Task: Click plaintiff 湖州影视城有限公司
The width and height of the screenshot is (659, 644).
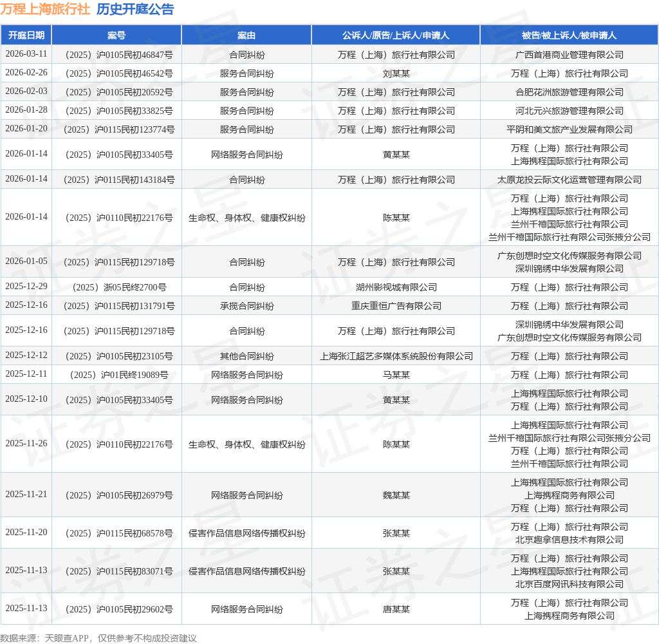Action: [396, 287]
